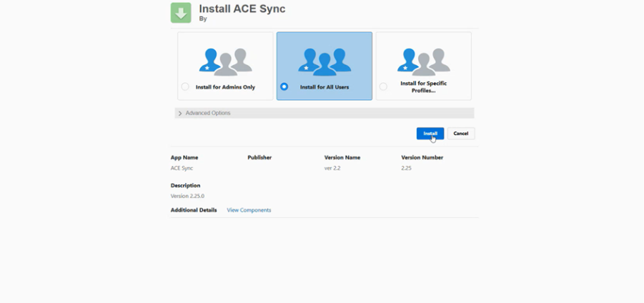Click the "ver 2.2" version name value
This screenshot has width=644, height=303.
(x=333, y=168)
